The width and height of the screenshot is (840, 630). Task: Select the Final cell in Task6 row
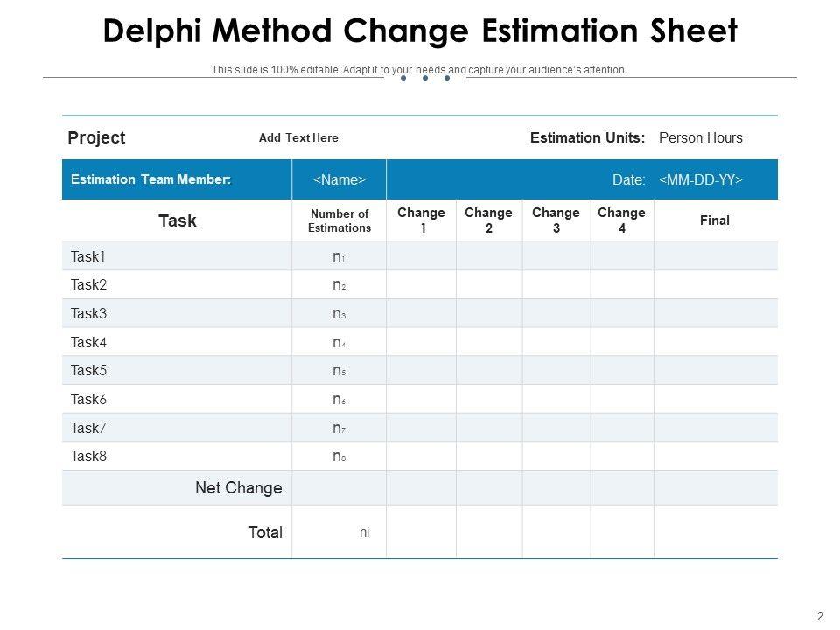(x=714, y=400)
